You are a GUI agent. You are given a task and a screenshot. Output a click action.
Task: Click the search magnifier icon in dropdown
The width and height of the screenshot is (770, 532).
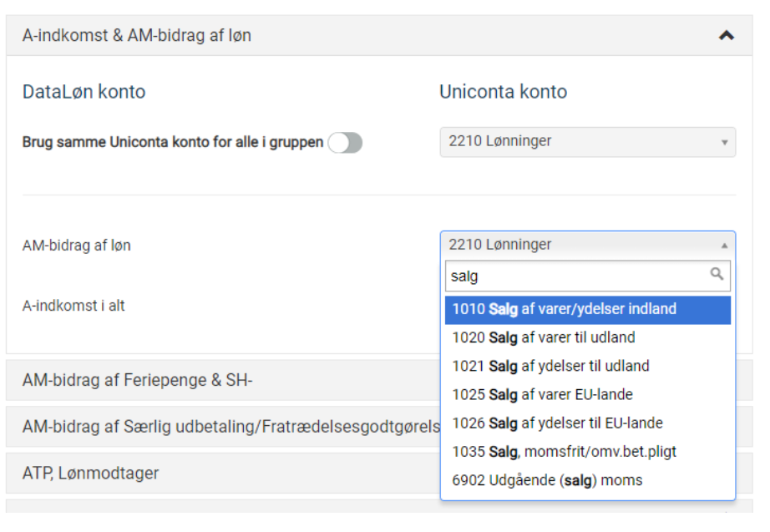(x=716, y=274)
